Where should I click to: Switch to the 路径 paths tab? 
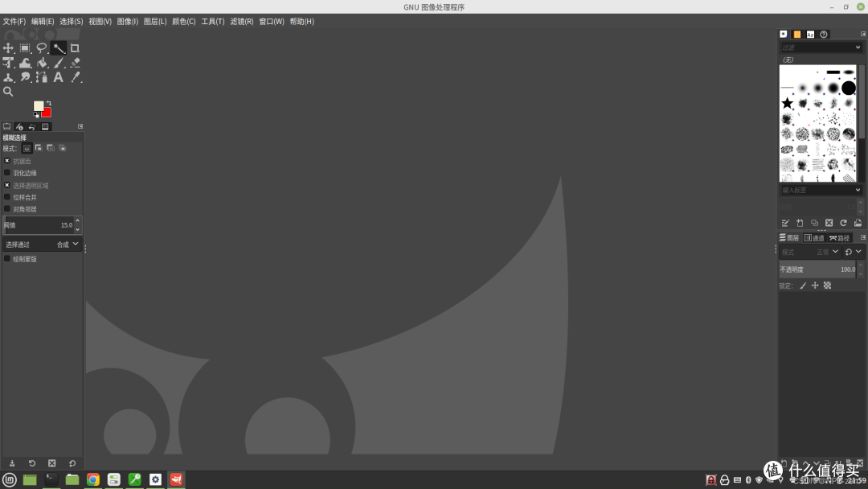[x=839, y=237]
